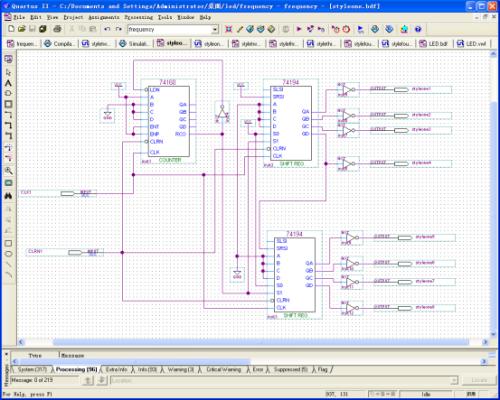Open the Assignments menu
The height and width of the screenshot is (400, 500).
104,17
